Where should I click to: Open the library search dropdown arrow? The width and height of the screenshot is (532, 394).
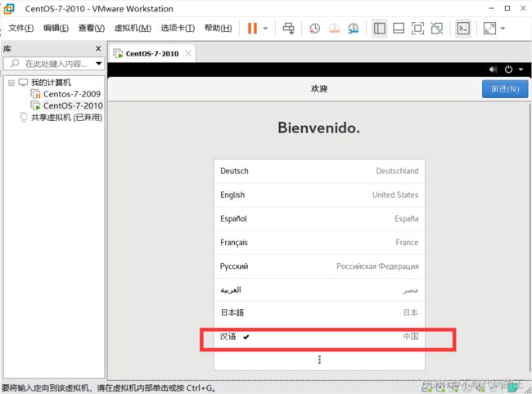click(x=99, y=64)
